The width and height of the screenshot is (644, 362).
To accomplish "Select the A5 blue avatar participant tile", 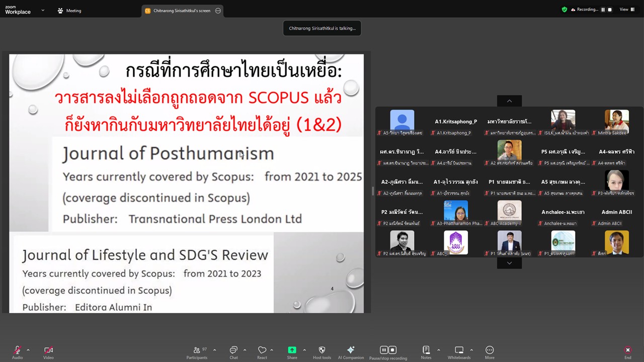I will [x=402, y=123].
